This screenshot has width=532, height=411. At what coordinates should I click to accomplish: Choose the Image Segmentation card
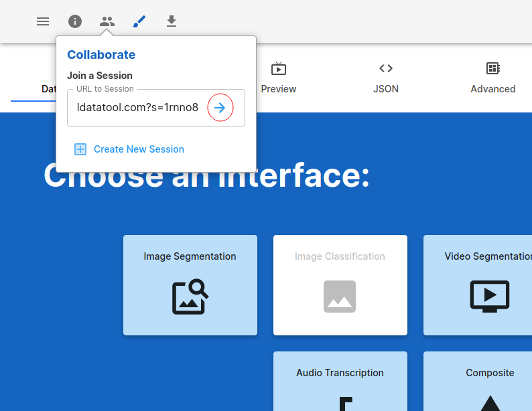[190, 285]
